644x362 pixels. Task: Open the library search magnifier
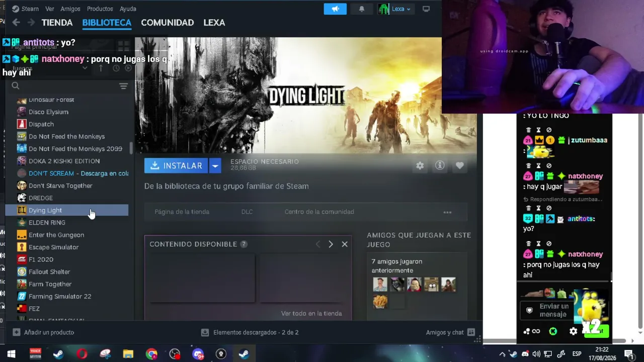16,86
